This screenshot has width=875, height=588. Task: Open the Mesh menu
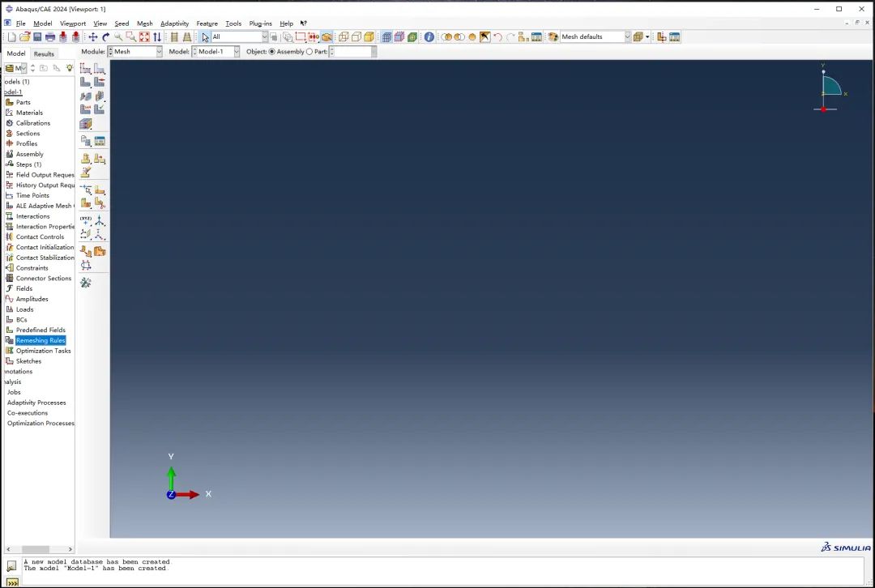click(x=144, y=23)
